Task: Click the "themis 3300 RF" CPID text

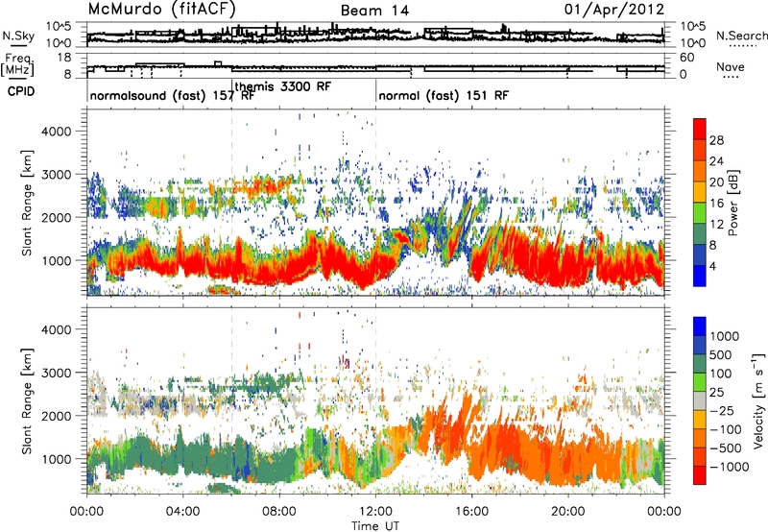Action: 283,86
